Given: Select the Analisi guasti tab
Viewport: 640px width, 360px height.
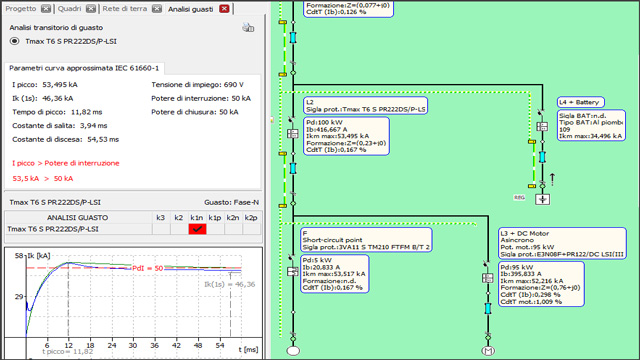Looking at the screenshot, I should [190, 9].
